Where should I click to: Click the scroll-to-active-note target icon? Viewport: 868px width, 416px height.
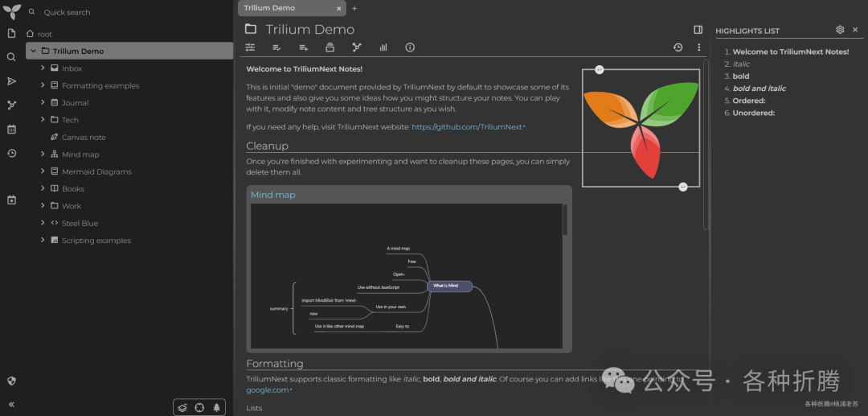199,408
